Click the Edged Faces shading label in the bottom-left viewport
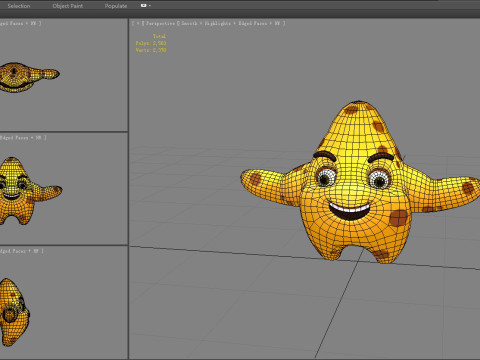The height and width of the screenshot is (360, 480). tap(13, 251)
